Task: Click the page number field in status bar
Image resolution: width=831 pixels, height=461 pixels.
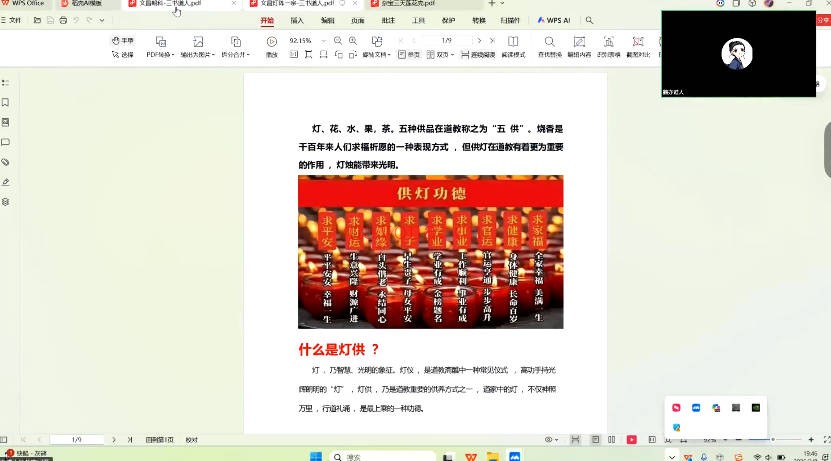Action: (77, 440)
